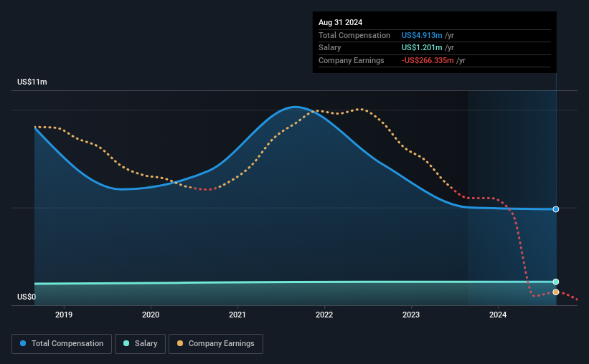Select the 2021 x-axis label

pyautogui.click(x=237, y=315)
